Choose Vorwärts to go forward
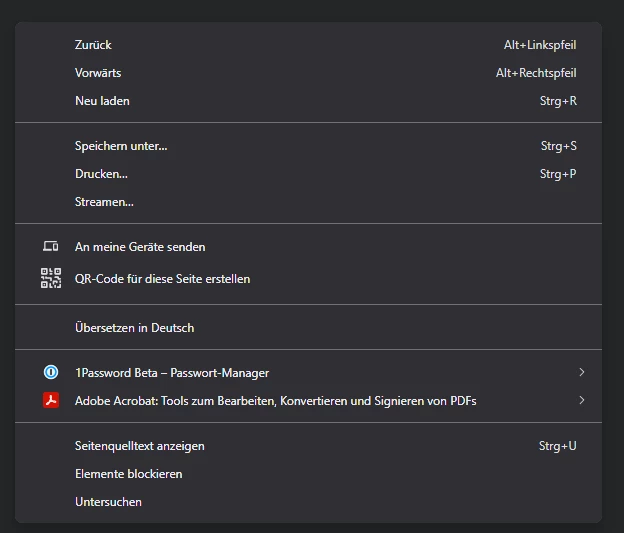624x533 pixels. (98, 73)
